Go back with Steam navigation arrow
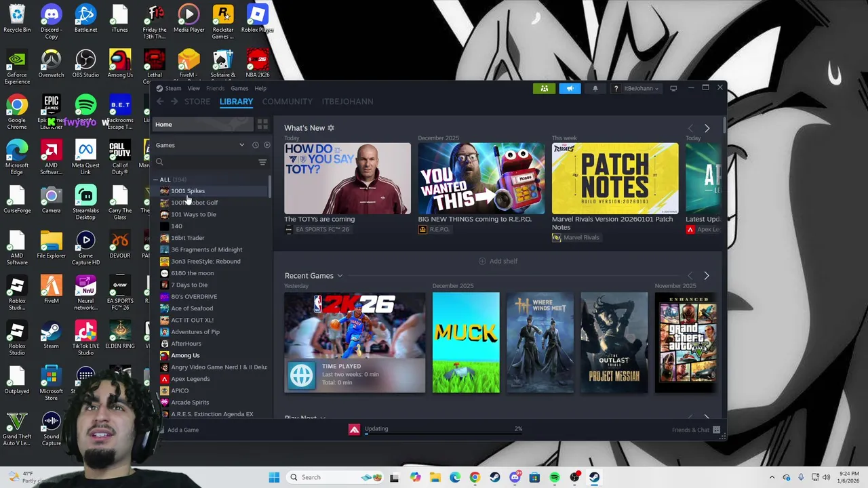Viewport: 868px width, 488px height. tap(160, 102)
